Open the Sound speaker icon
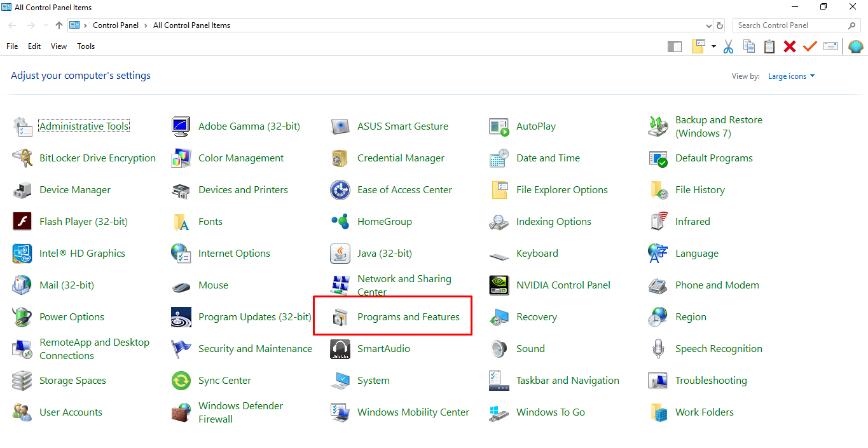 point(499,349)
